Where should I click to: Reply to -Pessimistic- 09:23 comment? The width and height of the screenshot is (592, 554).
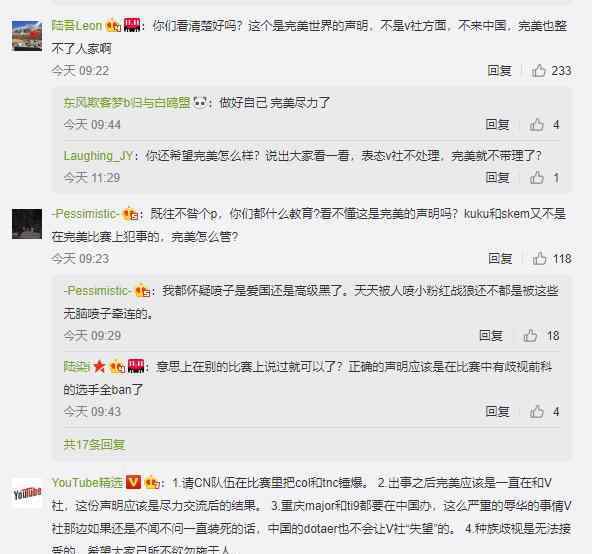click(500, 259)
